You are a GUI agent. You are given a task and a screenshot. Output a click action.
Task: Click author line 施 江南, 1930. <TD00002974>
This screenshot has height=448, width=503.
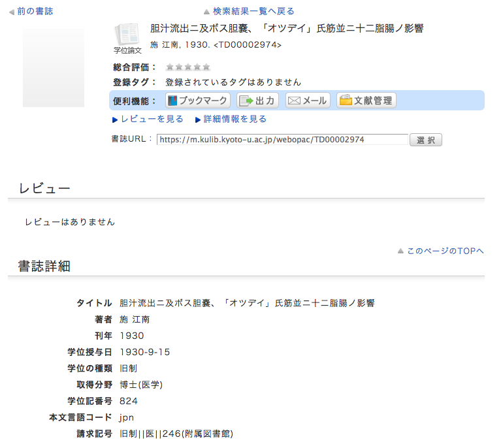(x=216, y=45)
